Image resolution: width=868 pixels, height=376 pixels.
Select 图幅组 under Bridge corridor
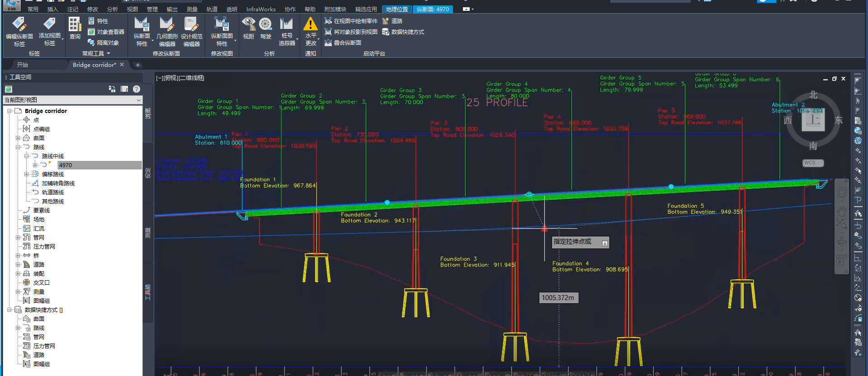click(41, 301)
